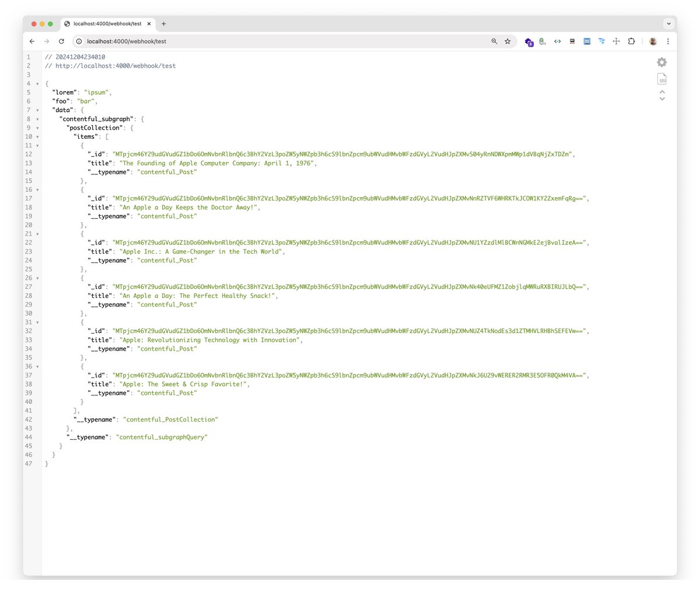This screenshot has width=700, height=606.
Task: Bookmark this page with star icon
Action: (x=508, y=41)
